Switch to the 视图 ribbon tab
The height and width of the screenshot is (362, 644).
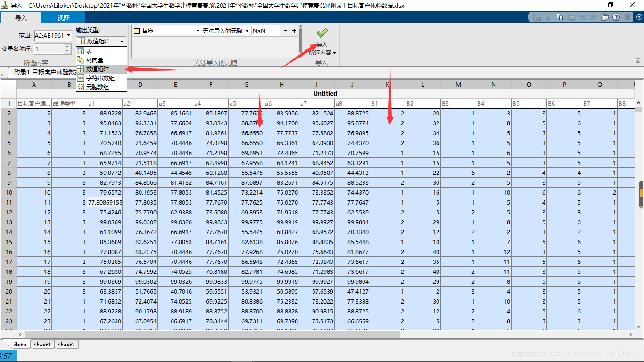point(63,18)
